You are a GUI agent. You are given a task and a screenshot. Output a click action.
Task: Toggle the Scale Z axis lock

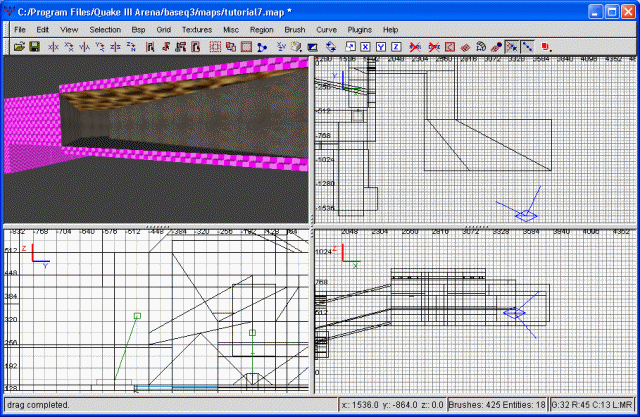tap(396, 47)
